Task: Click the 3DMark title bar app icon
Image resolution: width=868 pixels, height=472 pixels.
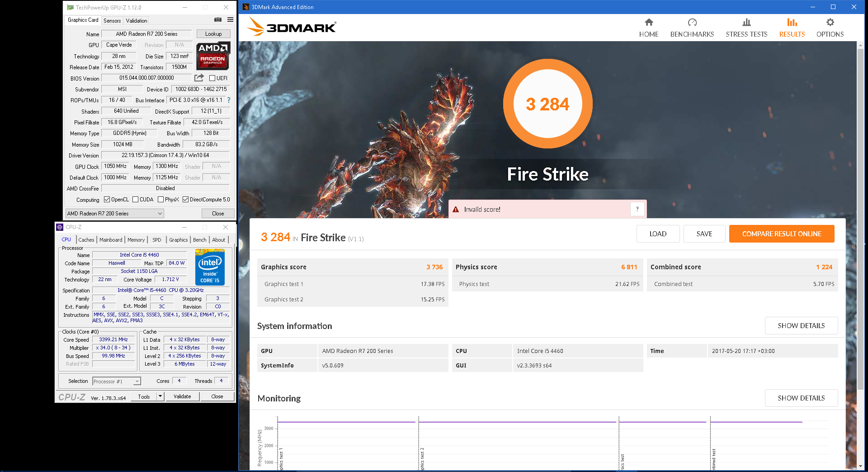Action: [246, 7]
